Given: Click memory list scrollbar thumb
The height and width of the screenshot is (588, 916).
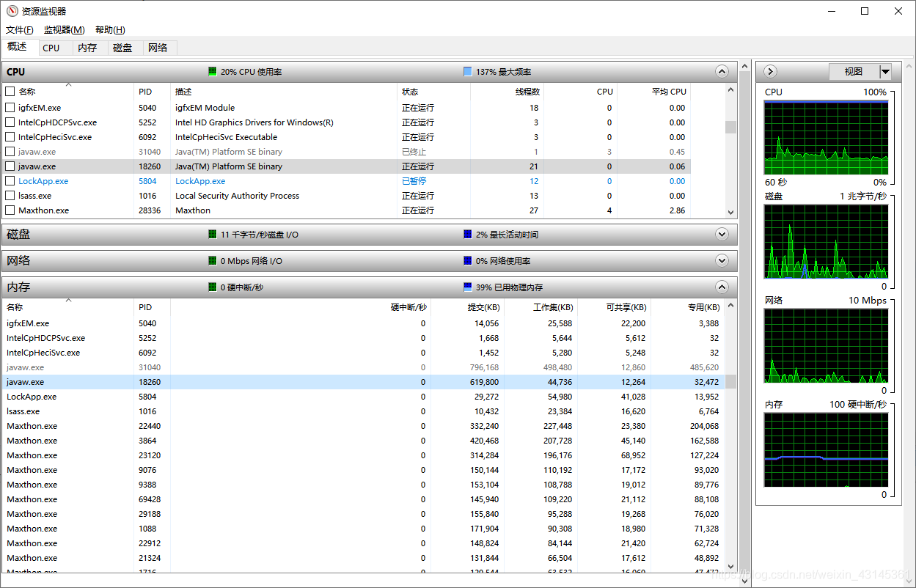Looking at the screenshot, I should pos(730,382).
